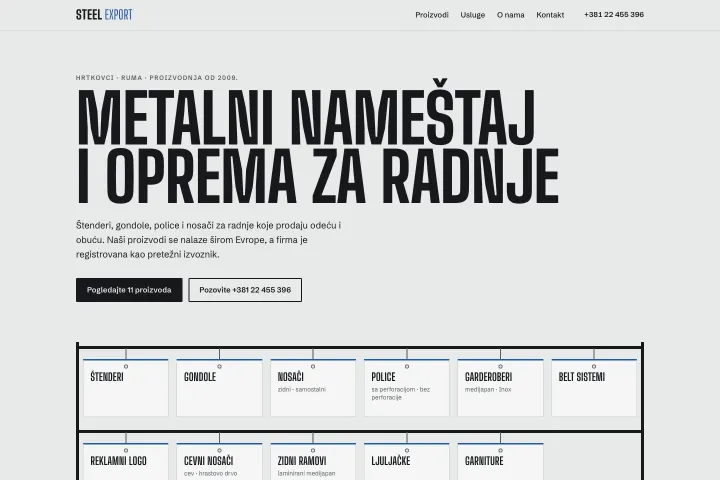Image resolution: width=720 pixels, height=480 pixels.
Task: Open the Proizvodi menu item
Action: [x=432, y=15]
